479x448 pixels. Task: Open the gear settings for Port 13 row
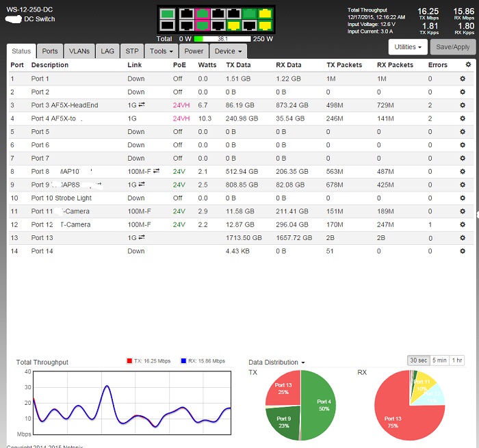pyautogui.click(x=463, y=237)
